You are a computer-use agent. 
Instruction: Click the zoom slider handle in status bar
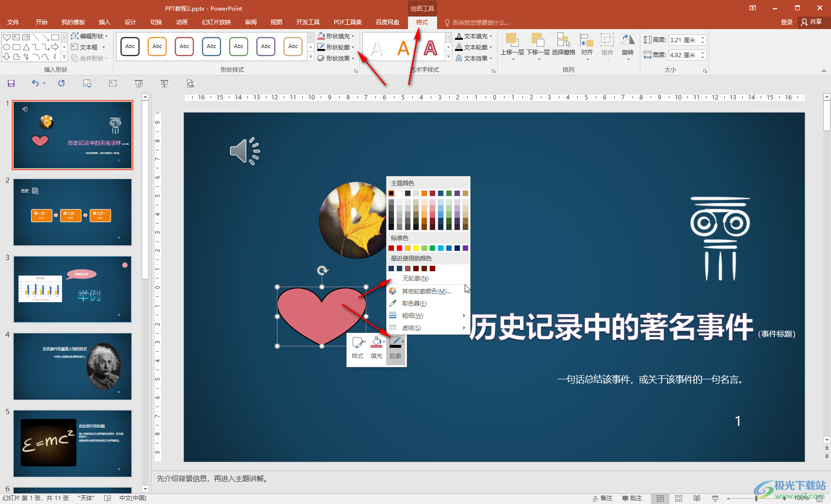[756, 498]
